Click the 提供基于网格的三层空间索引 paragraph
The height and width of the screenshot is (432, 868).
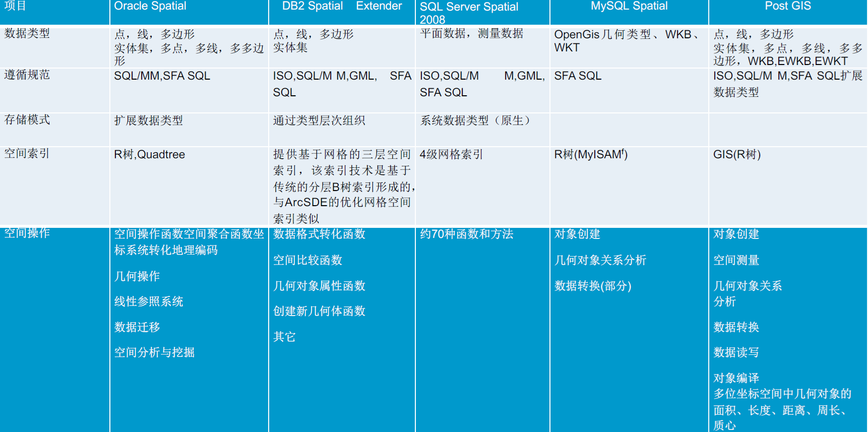tap(343, 186)
